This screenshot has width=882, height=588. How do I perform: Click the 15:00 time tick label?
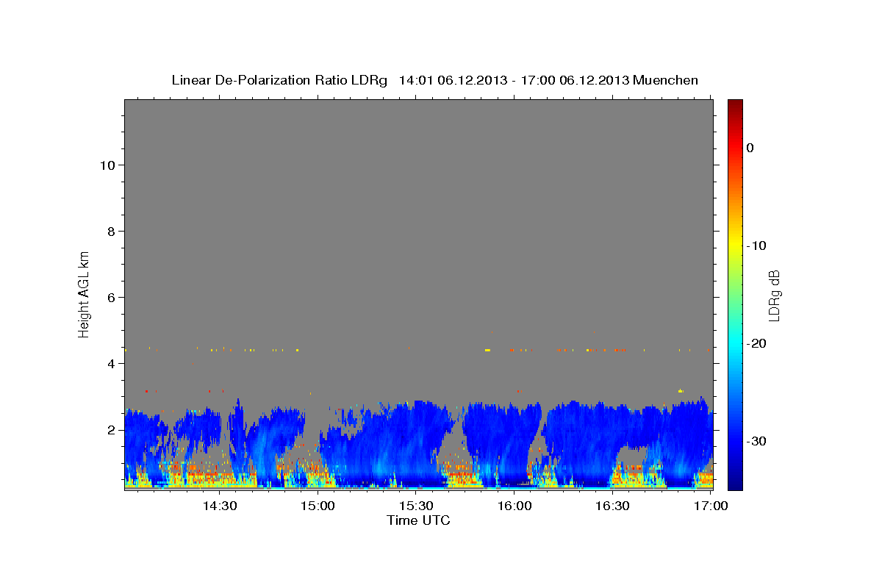[318, 506]
